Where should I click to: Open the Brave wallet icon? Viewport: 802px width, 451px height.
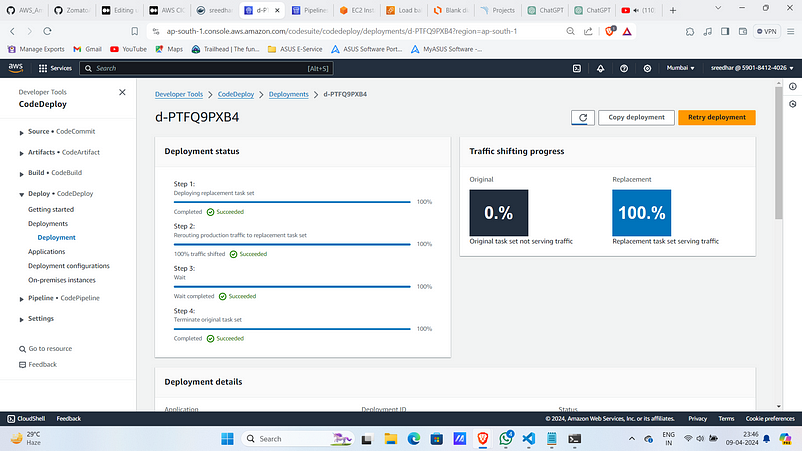743,31
